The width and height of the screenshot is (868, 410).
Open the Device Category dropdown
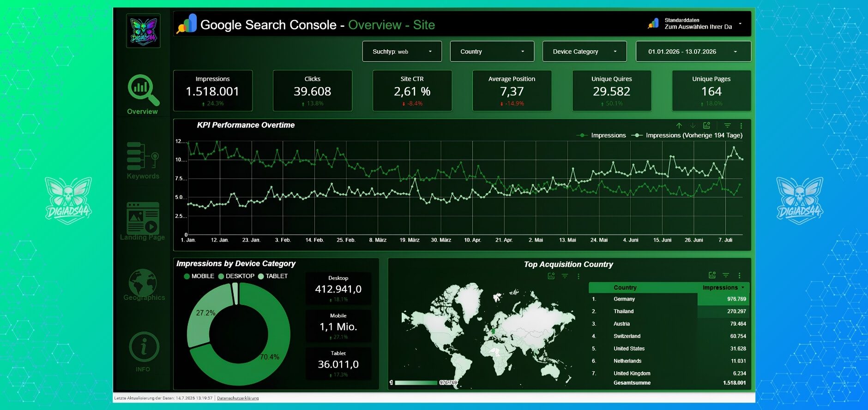pyautogui.click(x=585, y=51)
